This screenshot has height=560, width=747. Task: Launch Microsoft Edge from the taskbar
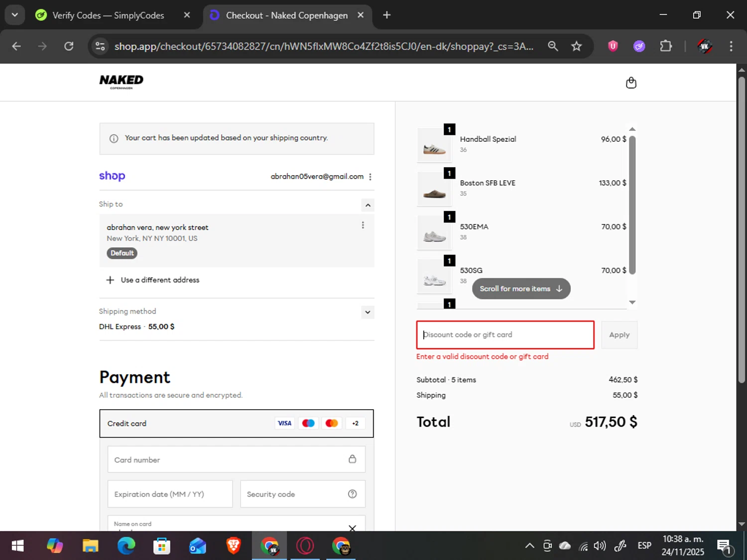tap(126, 546)
